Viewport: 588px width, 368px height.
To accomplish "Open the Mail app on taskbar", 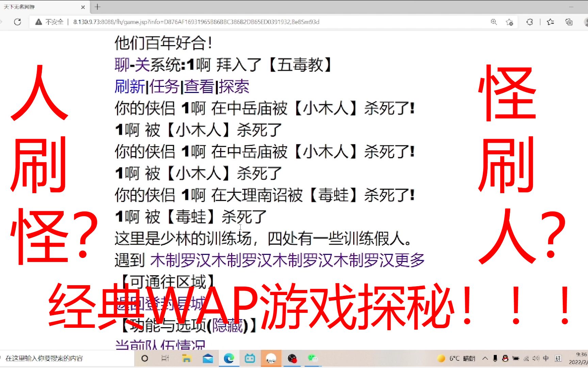I will click(208, 358).
